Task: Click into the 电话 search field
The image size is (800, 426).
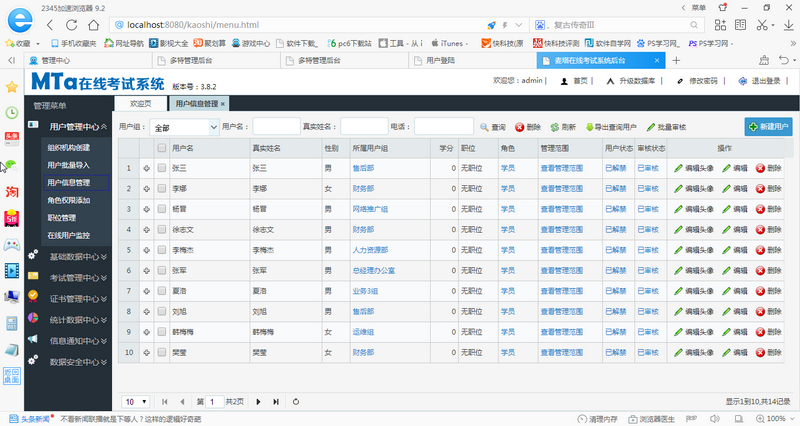Action: (444, 127)
